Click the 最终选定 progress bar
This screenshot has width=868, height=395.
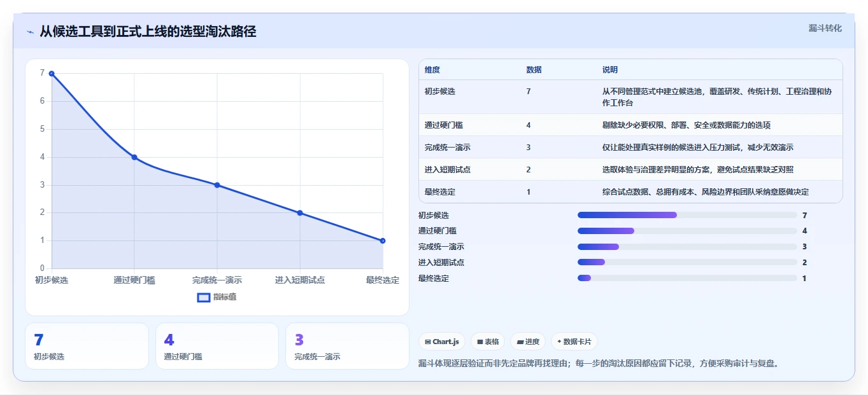click(x=687, y=278)
